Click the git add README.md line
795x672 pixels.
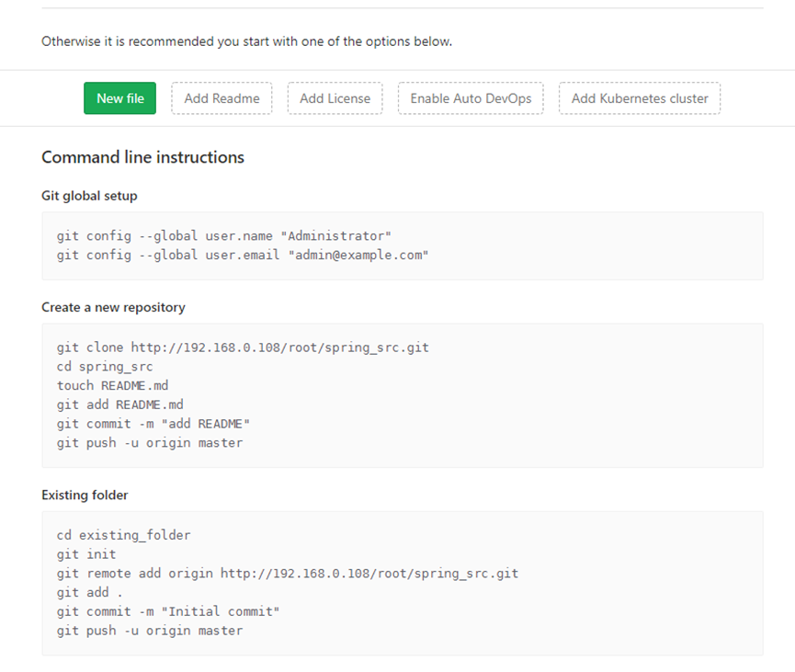pos(119,404)
